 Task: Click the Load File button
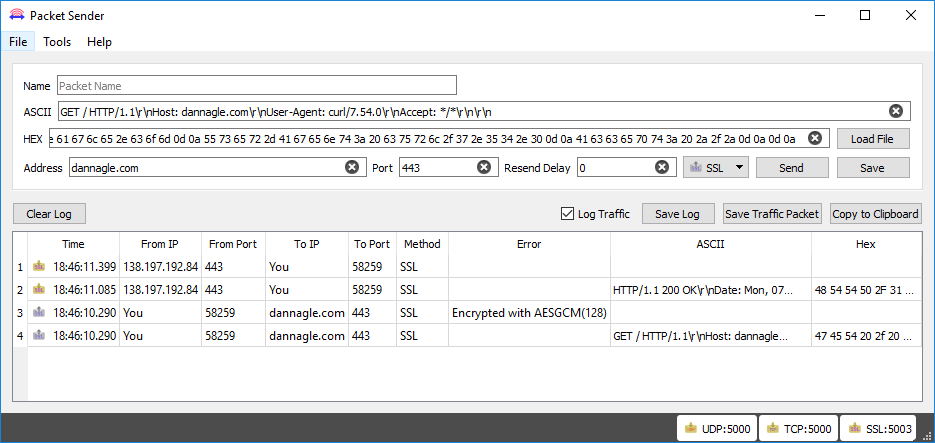[872, 139]
